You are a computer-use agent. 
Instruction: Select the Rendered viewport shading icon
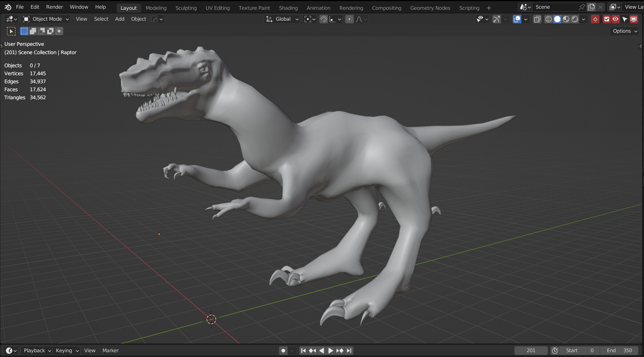575,19
